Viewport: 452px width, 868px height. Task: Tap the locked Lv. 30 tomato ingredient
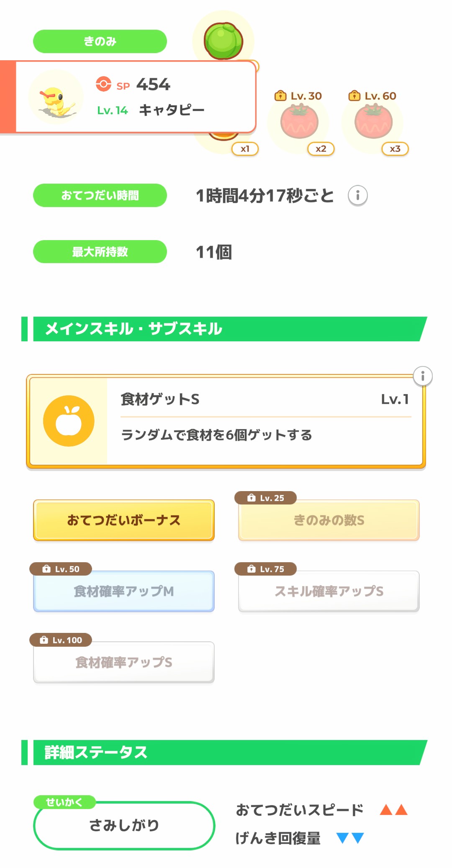[299, 122]
